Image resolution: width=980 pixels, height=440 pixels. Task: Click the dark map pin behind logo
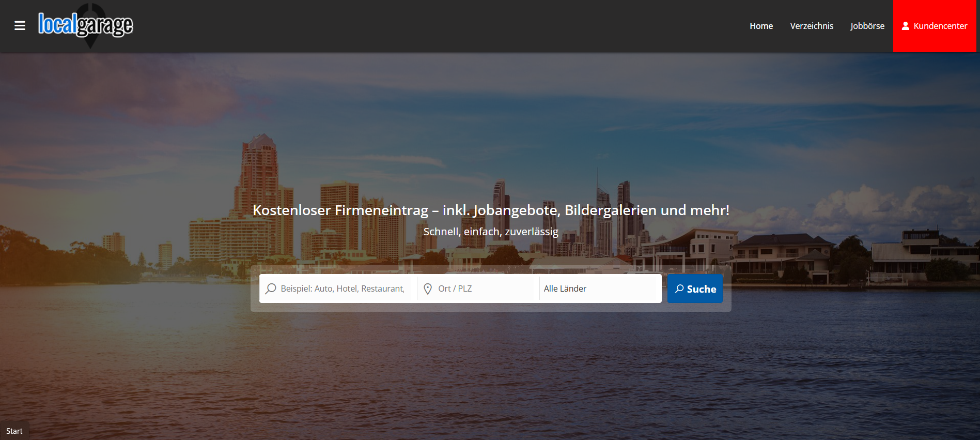click(x=91, y=42)
